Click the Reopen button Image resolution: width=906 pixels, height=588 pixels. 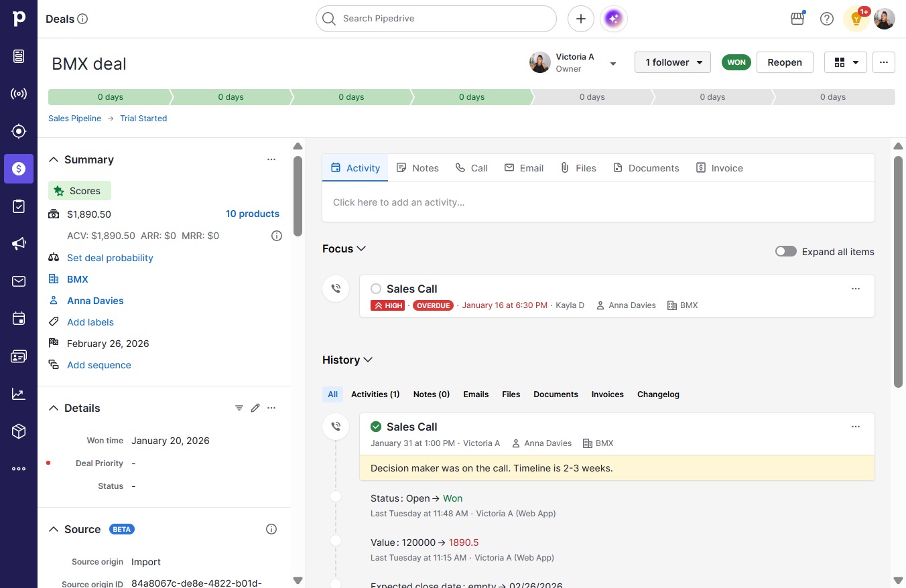(x=785, y=62)
